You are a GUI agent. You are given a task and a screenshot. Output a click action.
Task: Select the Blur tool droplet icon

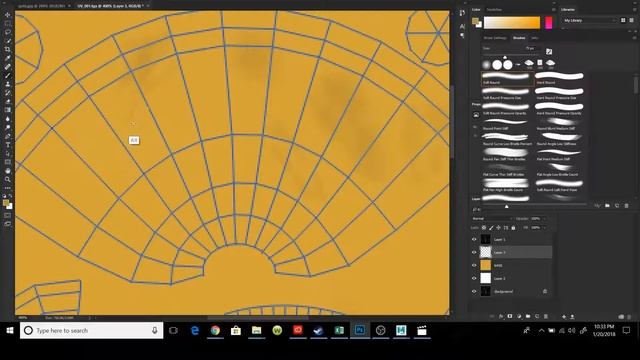(7, 119)
